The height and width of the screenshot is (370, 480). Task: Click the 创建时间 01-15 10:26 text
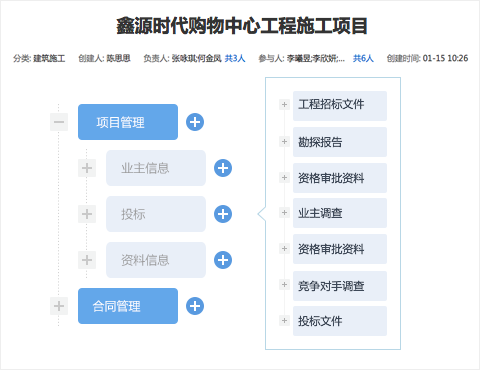tap(427, 58)
